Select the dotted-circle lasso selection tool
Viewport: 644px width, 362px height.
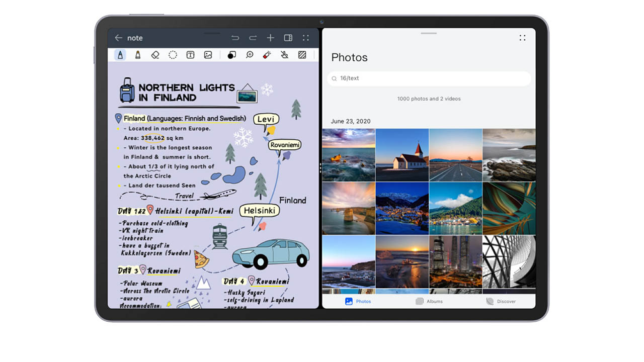point(173,55)
